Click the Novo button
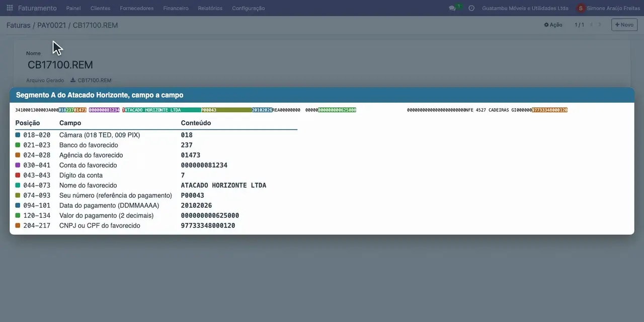Screen dimensions: 644x322 (x=624, y=25)
